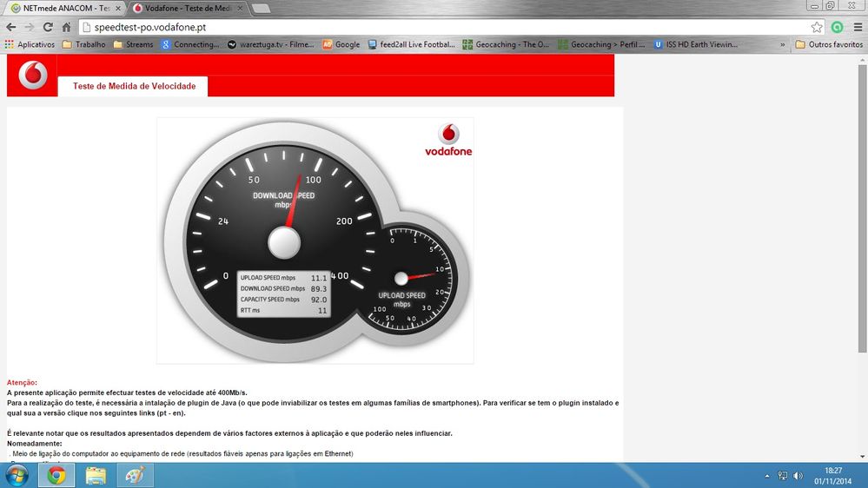The width and height of the screenshot is (868, 488).
Task: Open the Google bookmark
Action: pos(341,44)
